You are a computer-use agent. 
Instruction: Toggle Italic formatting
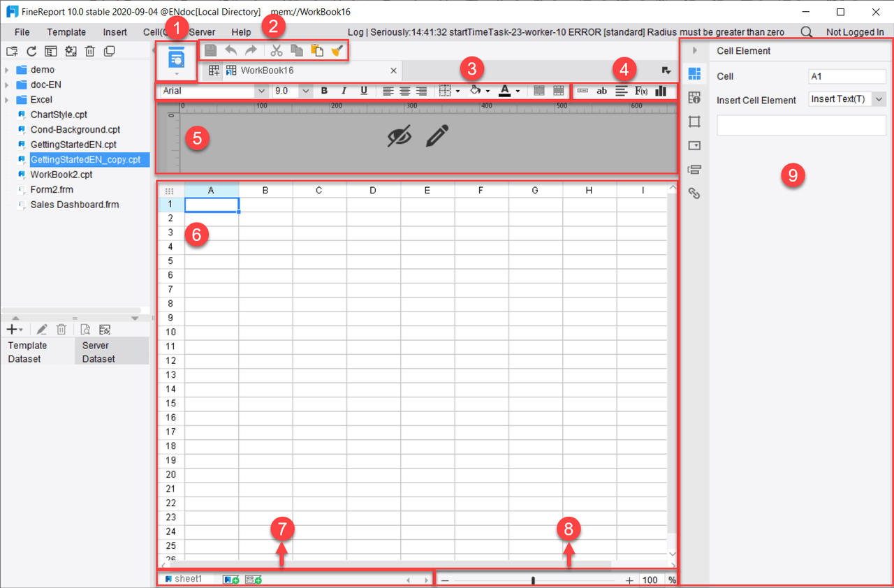click(344, 91)
